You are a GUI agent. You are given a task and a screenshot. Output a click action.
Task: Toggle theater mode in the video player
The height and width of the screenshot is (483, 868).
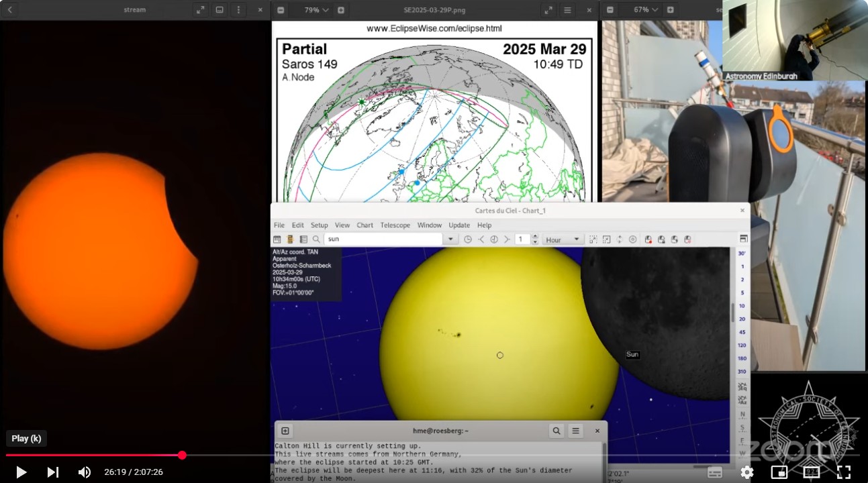[812, 472]
